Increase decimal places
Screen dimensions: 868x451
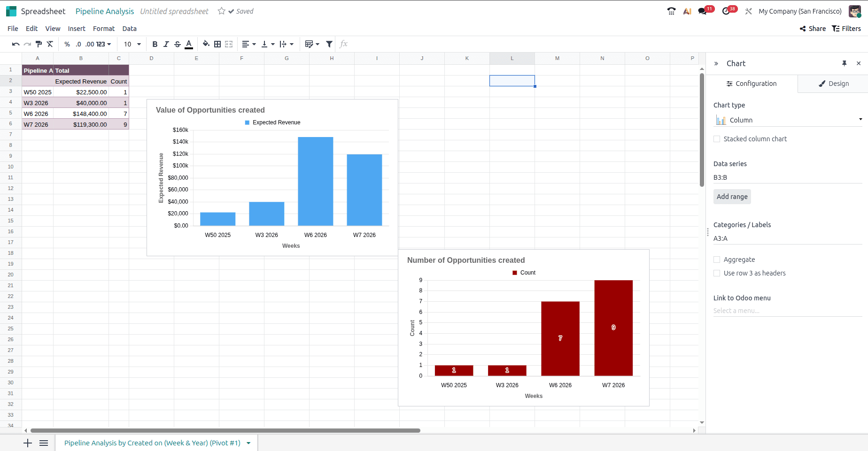90,44
